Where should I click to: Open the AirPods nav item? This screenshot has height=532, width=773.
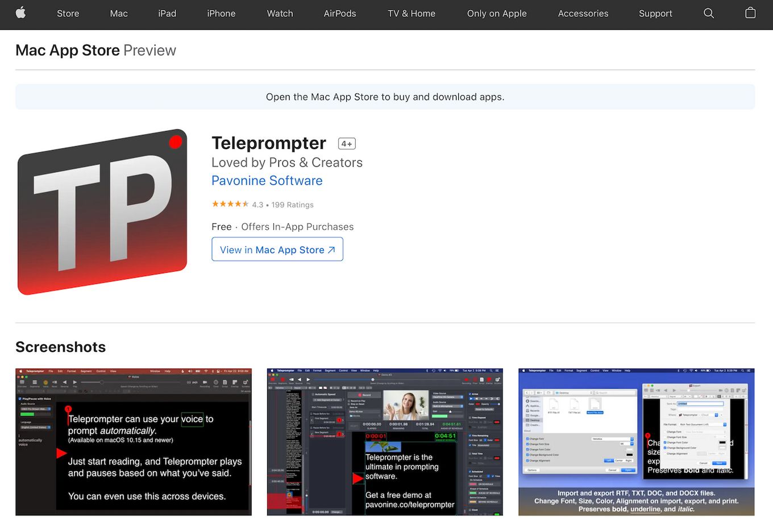(x=340, y=14)
